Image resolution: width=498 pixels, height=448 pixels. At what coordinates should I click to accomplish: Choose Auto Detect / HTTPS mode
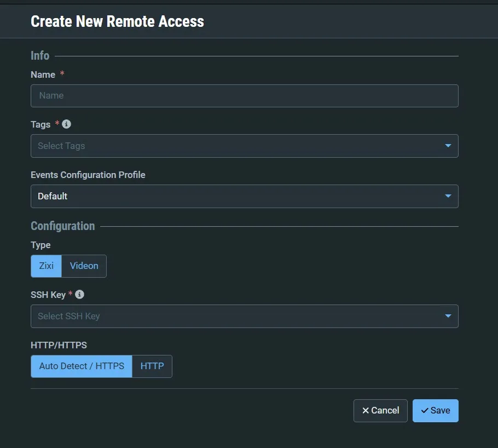(x=82, y=366)
